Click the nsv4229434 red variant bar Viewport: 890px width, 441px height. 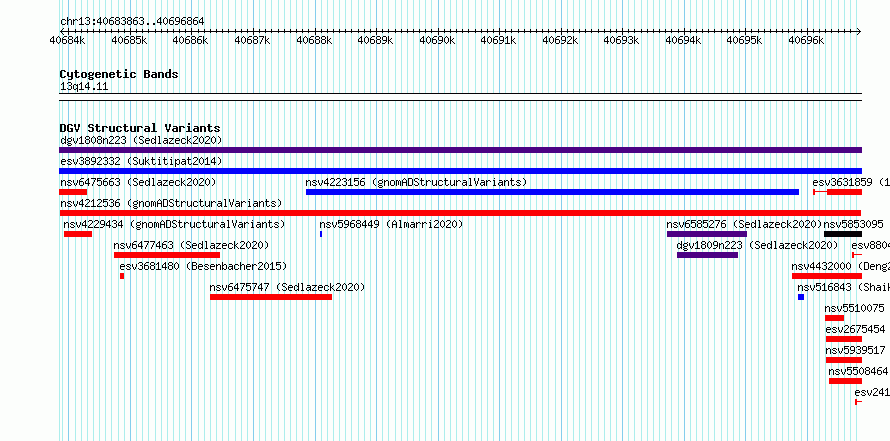78,234
